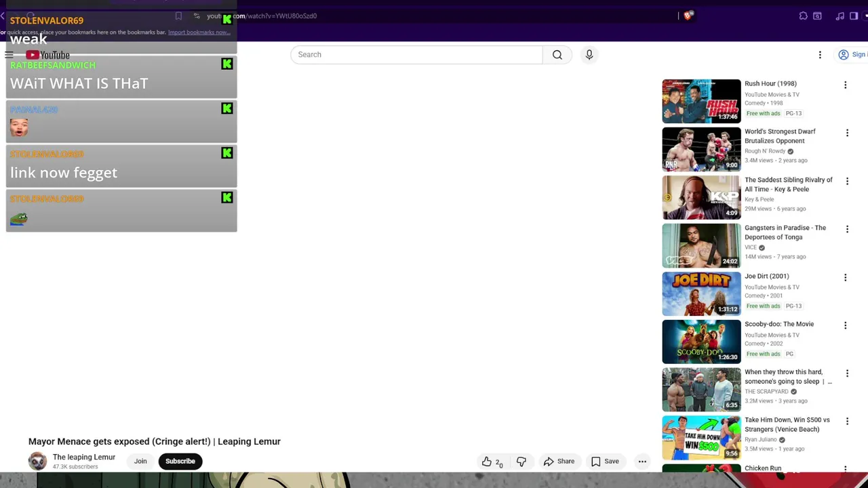Open options for Scooby-doo: The Movie
The image size is (868, 488).
[846, 325]
